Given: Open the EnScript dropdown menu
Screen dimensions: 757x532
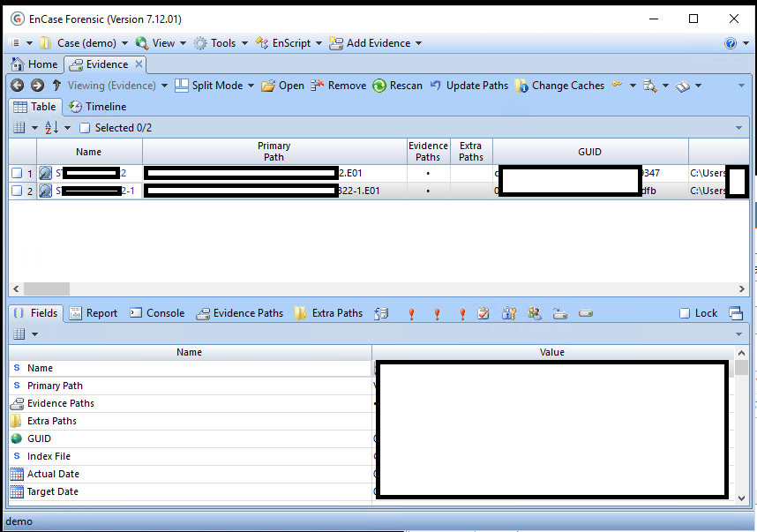Looking at the screenshot, I should click(319, 43).
